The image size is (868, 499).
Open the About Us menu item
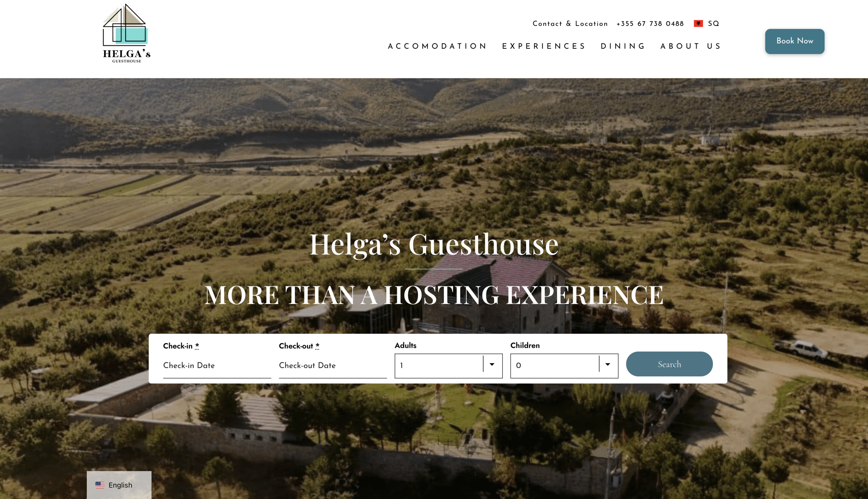tap(690, 46)
